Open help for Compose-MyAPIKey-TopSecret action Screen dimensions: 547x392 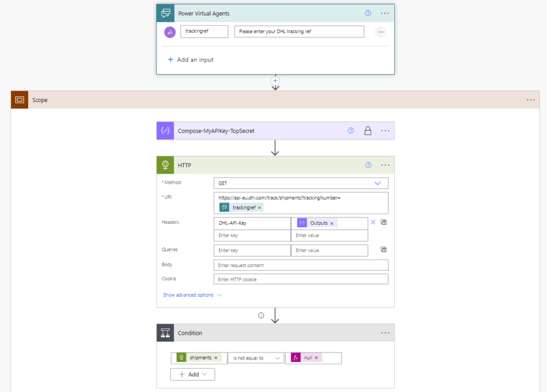tap(351, 130)
